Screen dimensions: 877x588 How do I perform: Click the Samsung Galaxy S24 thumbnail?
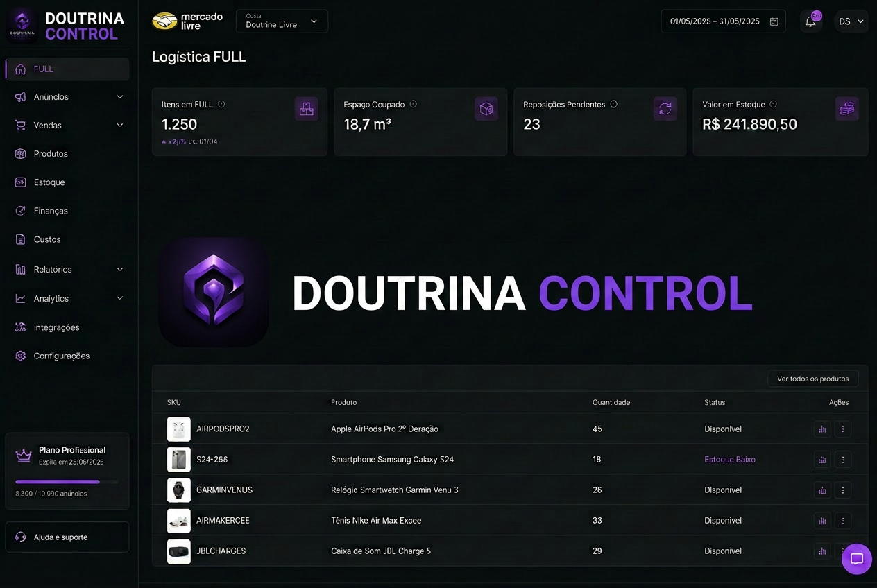pyautogui.click(x=179, y=460)
